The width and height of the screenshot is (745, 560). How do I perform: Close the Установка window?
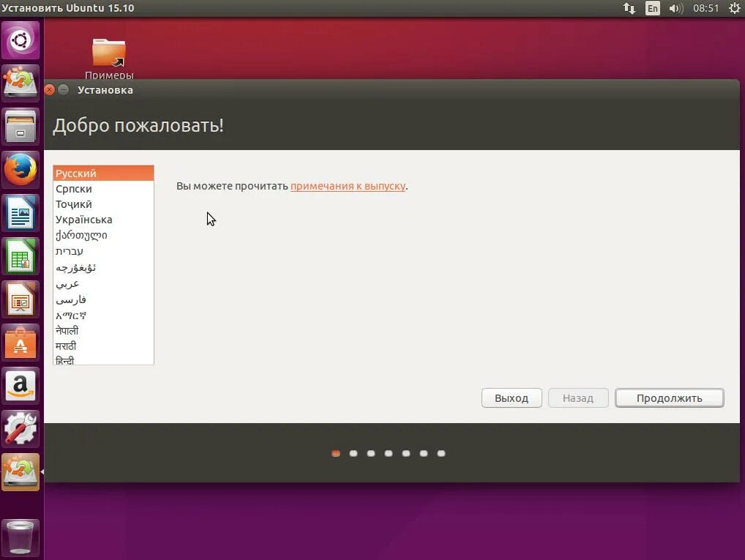(50, 90)
